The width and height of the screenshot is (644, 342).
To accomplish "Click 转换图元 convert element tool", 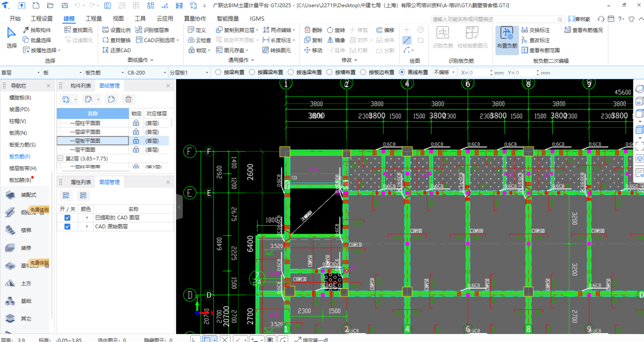I will [277, 50].
